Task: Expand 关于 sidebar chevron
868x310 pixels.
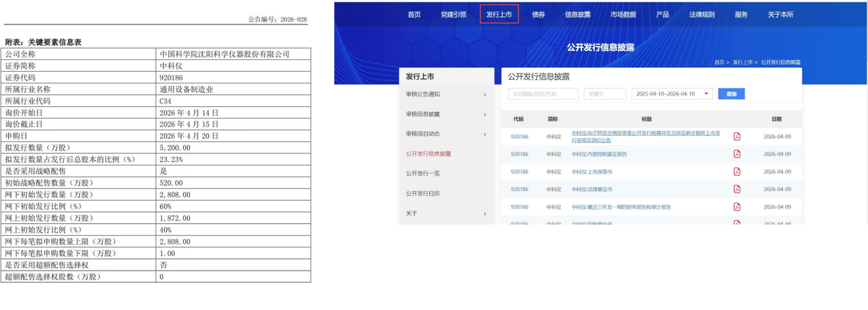Action: pos(485,214)
